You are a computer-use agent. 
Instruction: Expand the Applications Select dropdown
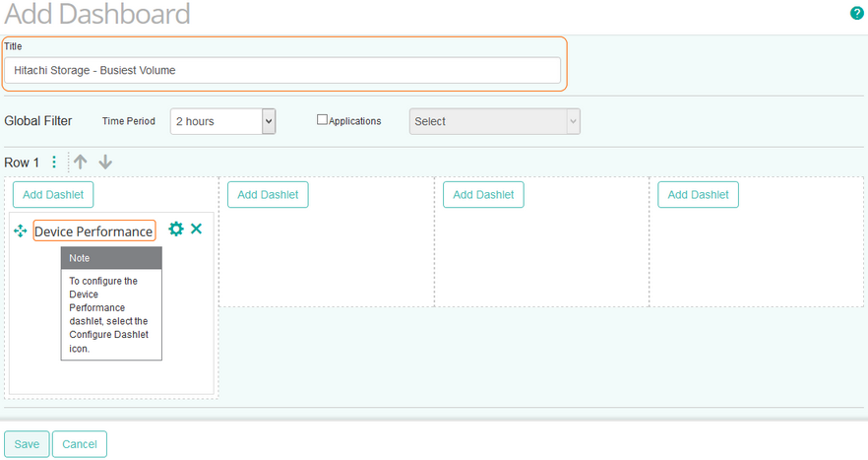(494, 121)
